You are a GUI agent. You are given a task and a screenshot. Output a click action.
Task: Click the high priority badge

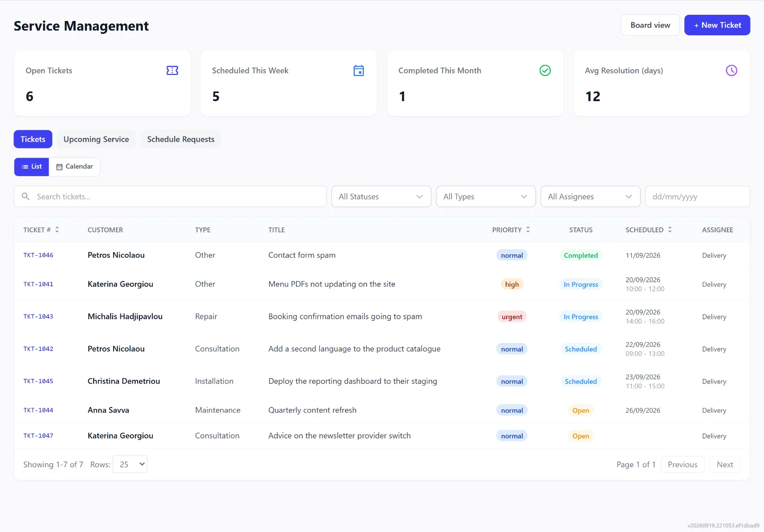(x=512, y=284)
